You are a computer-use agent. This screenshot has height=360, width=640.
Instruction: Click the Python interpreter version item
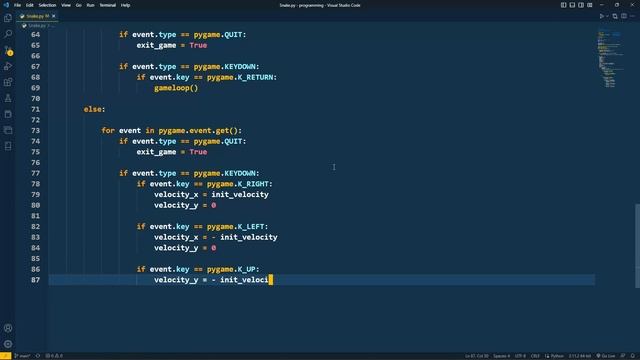click(580, 356)
